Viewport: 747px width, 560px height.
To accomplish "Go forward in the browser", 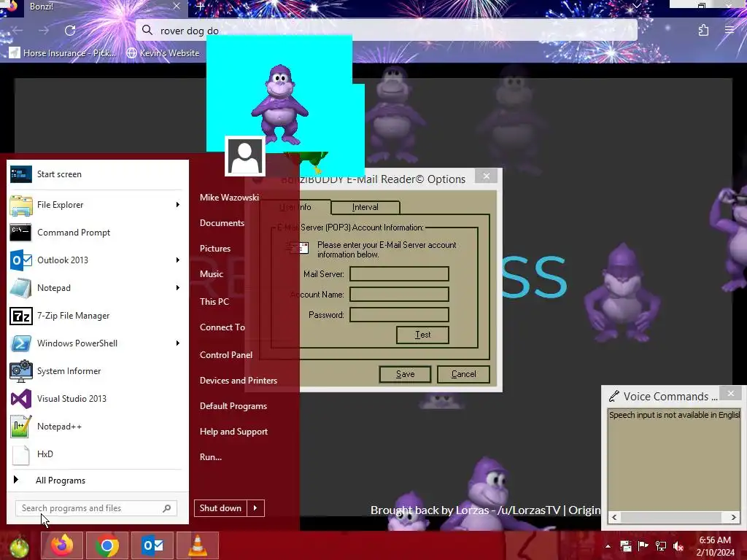I will click(44, 31).
